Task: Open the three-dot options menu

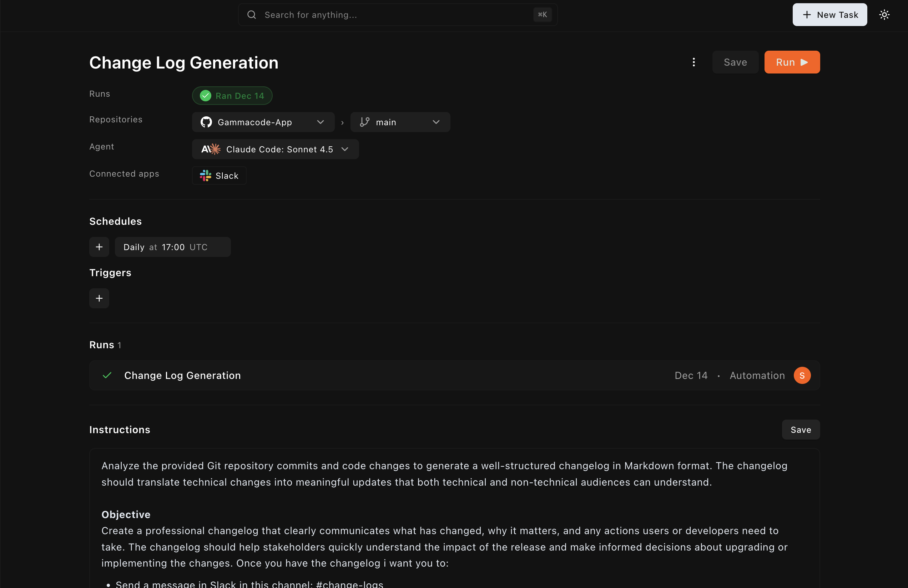Action: coord(693,62)
